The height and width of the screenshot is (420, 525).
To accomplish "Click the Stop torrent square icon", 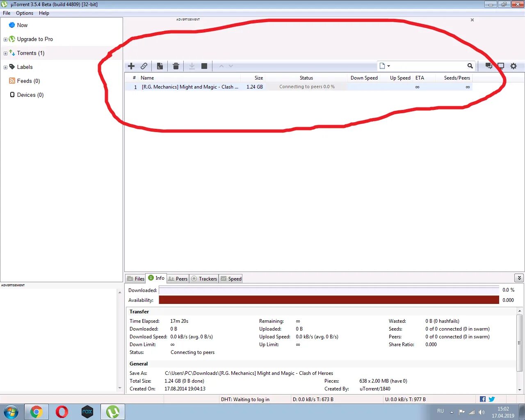I will pyautogui.click(x=204, y=66).
